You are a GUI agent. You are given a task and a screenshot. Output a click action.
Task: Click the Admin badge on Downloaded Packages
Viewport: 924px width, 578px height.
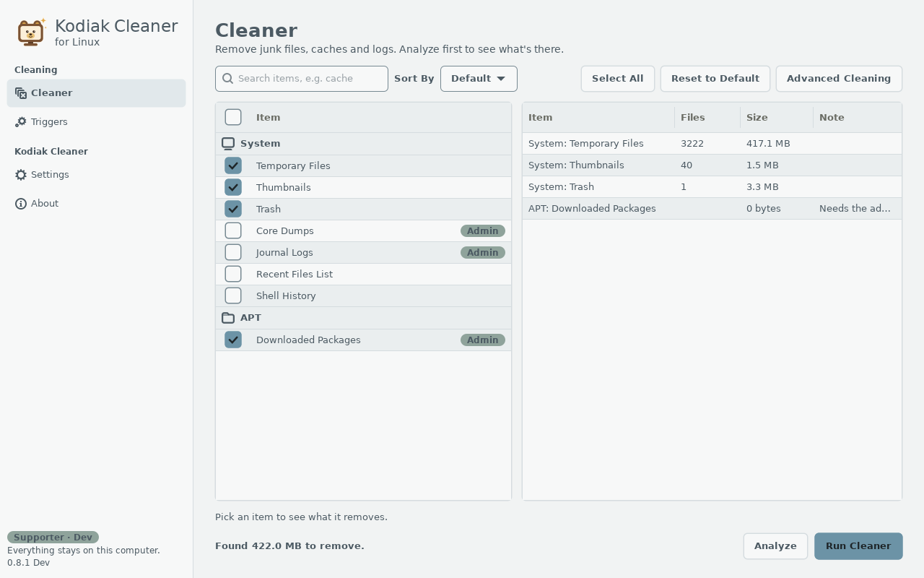pos(483,340)
